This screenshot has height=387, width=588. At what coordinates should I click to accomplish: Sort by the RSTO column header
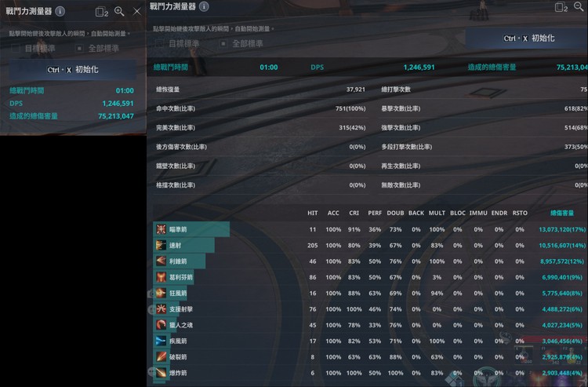(520, 213)
